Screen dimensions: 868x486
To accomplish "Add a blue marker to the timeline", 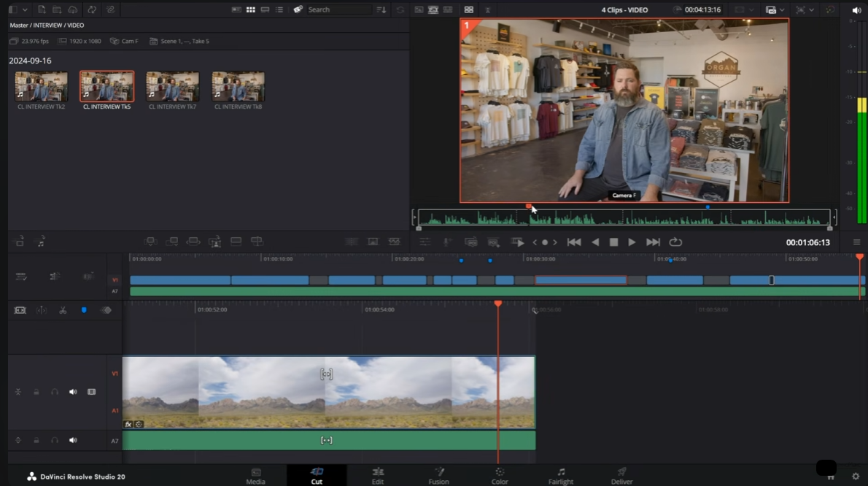I will [x=84, y=311].
